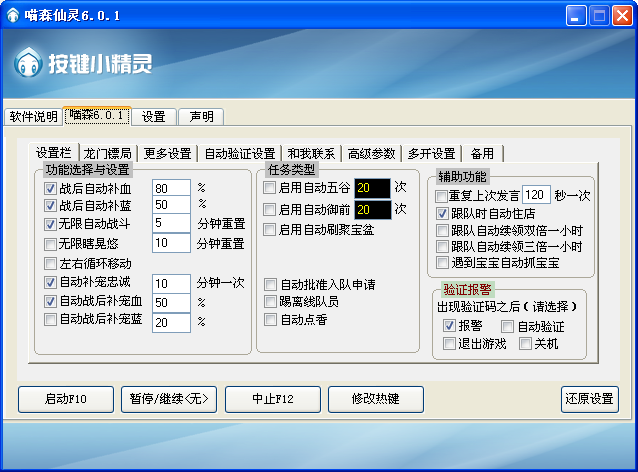
Task: Enable 踢离线队员 checkbox
Action: (x=270, y=302)
